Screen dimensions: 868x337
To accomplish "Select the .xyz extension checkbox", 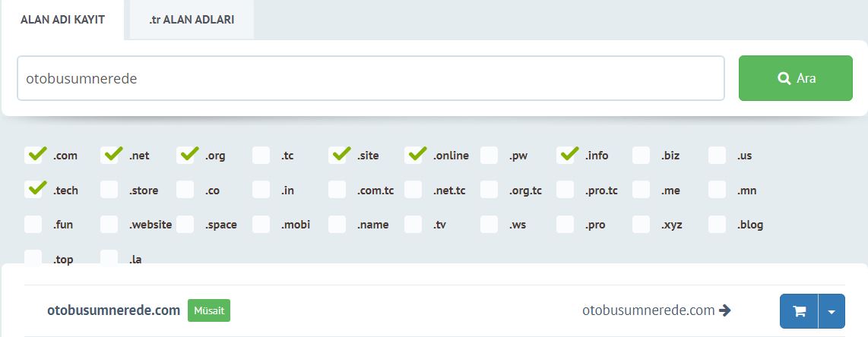I will [x=641, y=225].
